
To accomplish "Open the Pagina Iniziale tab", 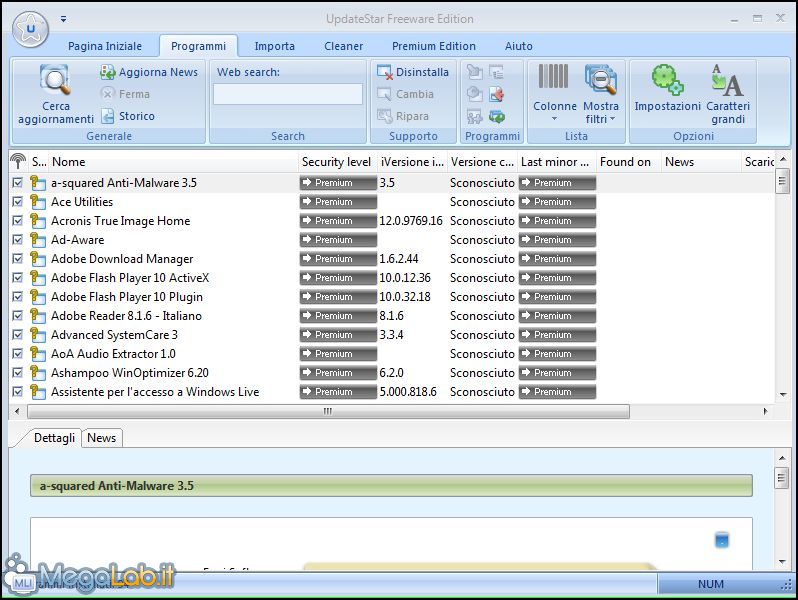I will [105, 46].
